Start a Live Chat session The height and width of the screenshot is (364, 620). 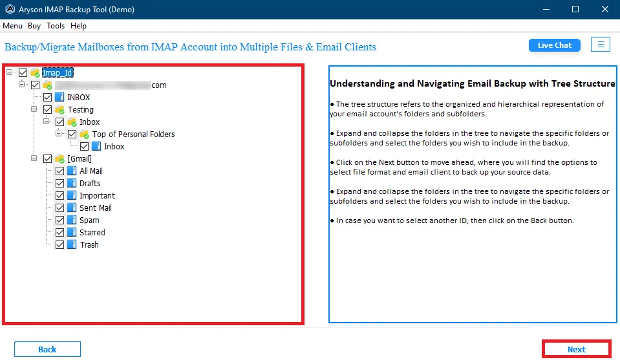click(x=554, y=45)
